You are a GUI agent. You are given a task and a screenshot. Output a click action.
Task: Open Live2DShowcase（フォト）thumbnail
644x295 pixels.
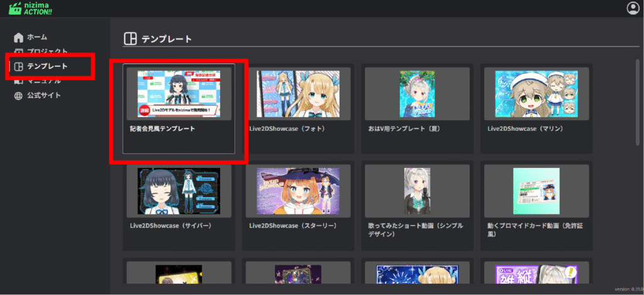(x=298, y=94)
